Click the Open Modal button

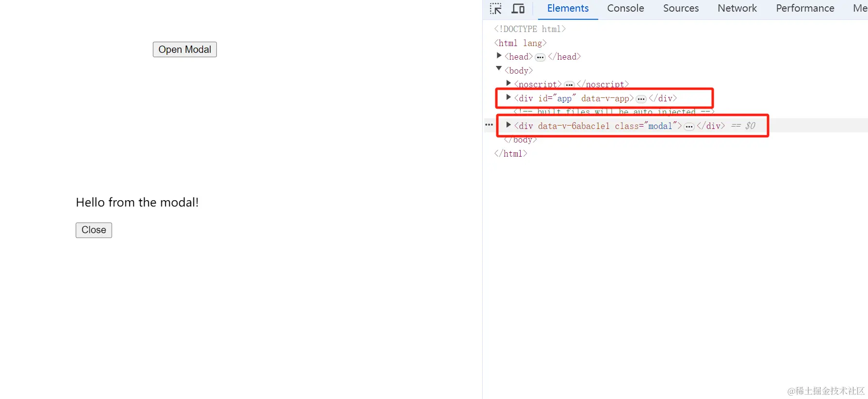185,49
